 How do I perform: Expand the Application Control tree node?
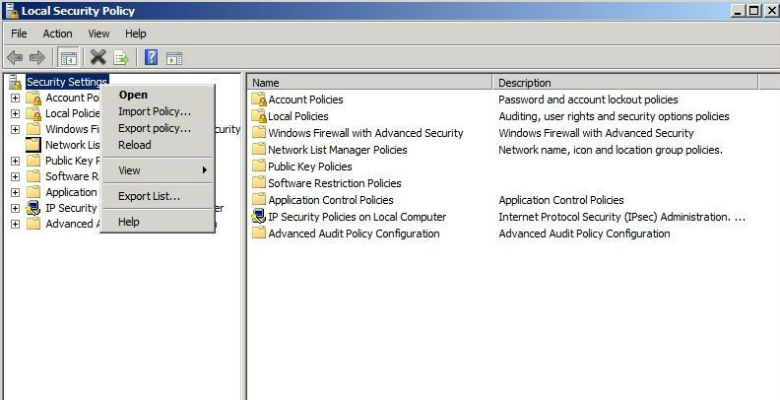15,193
